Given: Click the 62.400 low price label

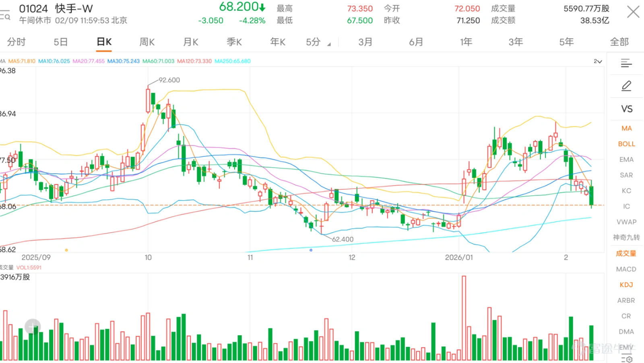Looking at the screenshot, I should tap(343, 240).
